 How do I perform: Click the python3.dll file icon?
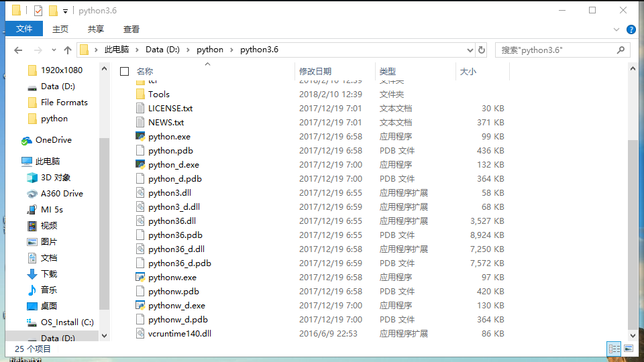pyautogui.click(x=140, y=193)
